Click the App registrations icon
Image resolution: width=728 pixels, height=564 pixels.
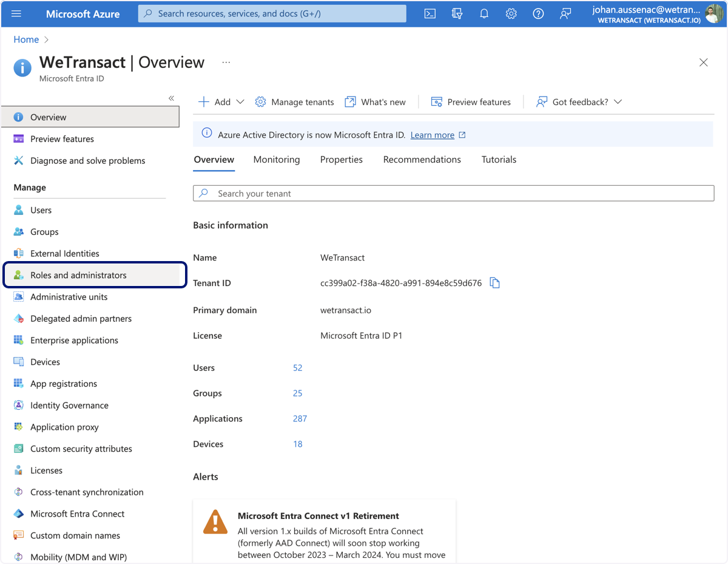tap(19, 384)
